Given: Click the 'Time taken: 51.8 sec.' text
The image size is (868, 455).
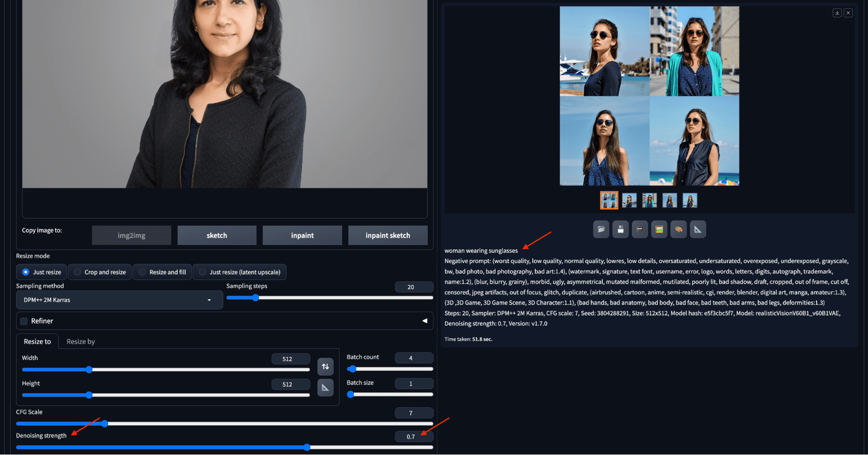Looking at the screenshot, I should 468,339.
